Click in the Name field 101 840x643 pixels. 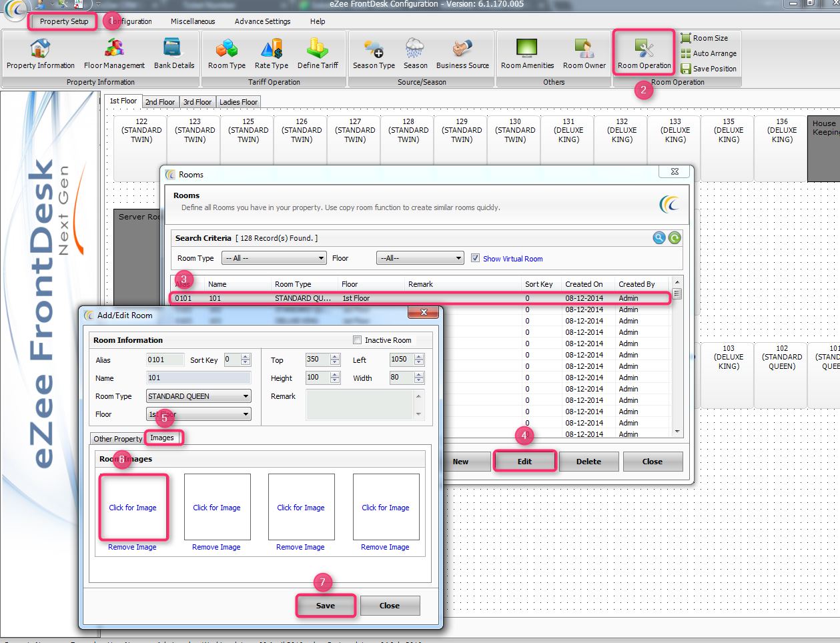198,378
